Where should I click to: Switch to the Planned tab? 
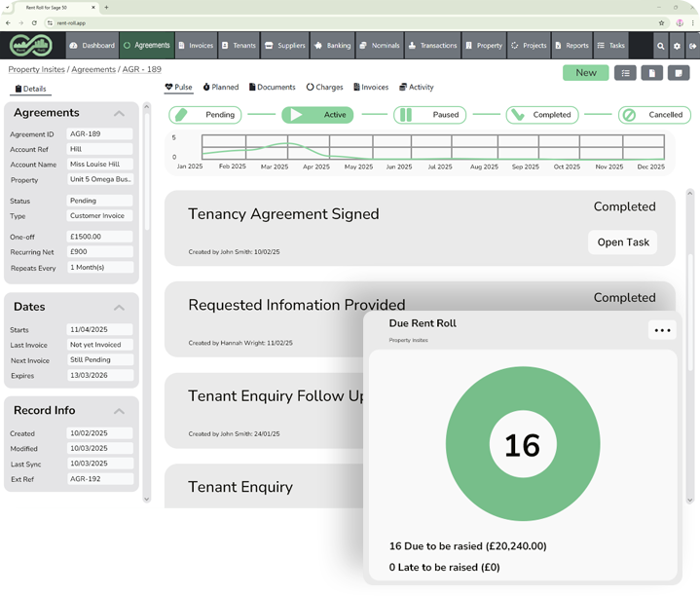coord(221,87)
